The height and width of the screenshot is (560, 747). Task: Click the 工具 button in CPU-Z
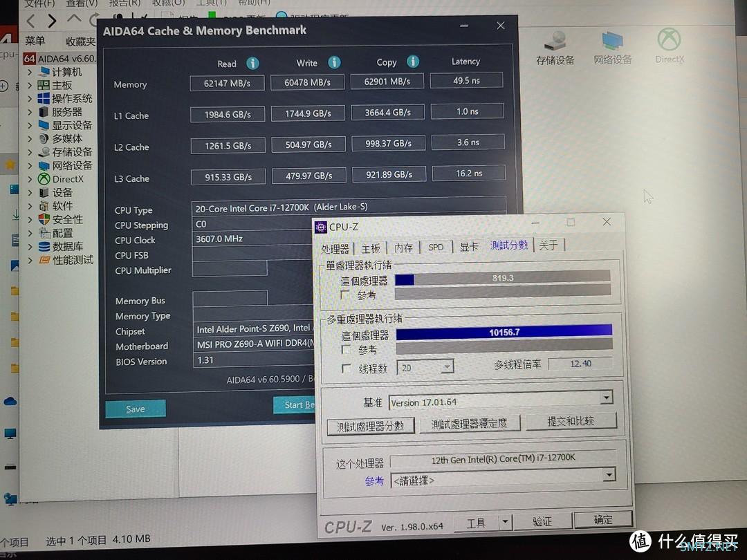click(476, 523)
